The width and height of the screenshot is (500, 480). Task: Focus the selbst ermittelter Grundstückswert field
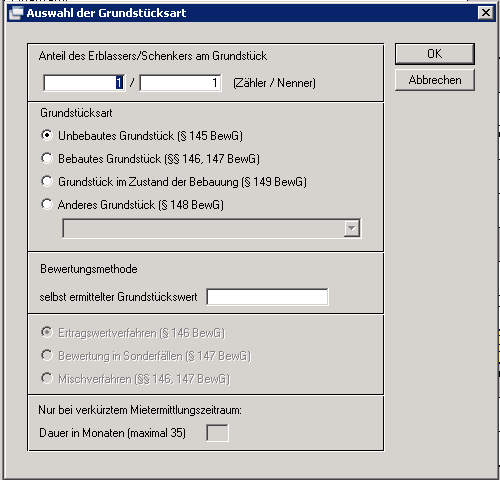267,297
